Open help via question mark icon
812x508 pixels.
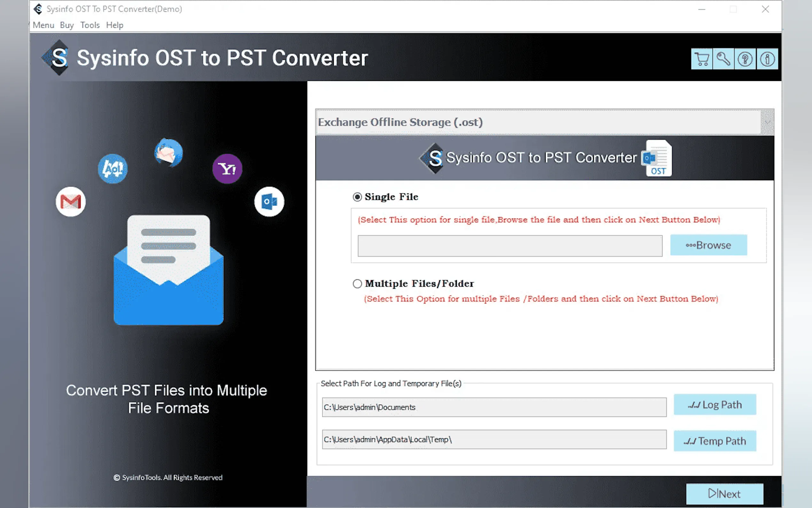click(745, 59)
